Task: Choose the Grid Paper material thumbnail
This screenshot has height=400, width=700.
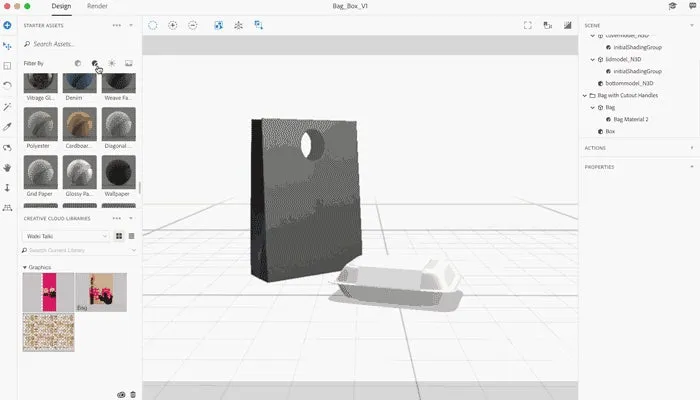Action: pos(41,172)
